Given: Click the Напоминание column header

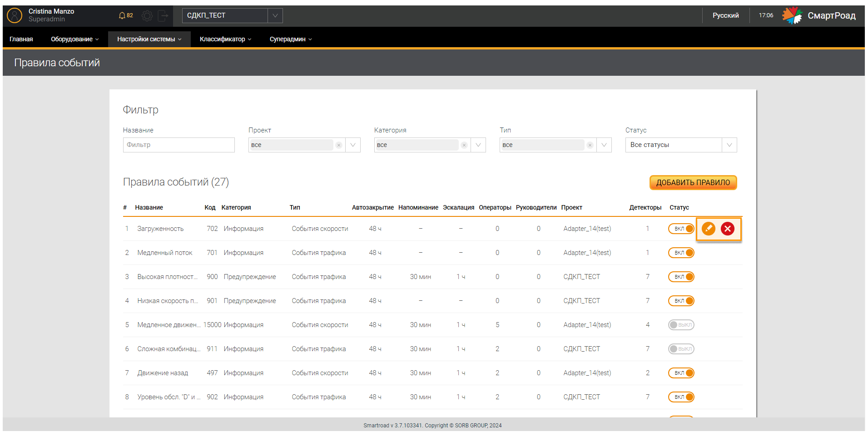Looking at the screenshot, I should 418,207.
